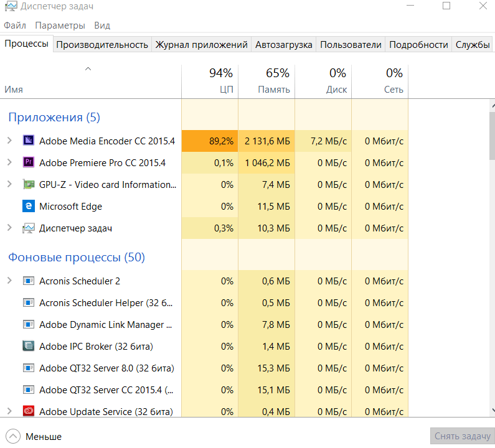Expand the Adobe Update Service row
The image size is (495, 448).
pos(9,411)
